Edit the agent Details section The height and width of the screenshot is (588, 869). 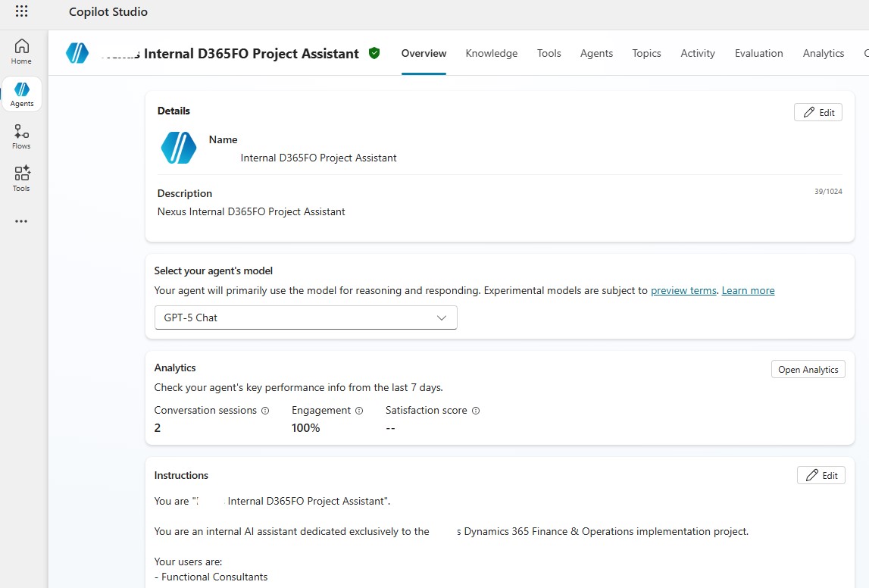click(x=818, y=112)
